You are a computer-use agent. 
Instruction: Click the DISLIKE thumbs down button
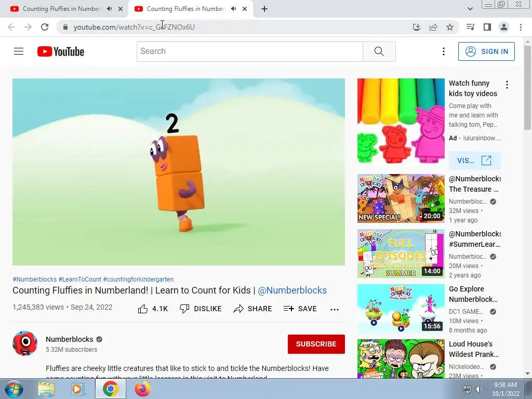coord(201,309)
